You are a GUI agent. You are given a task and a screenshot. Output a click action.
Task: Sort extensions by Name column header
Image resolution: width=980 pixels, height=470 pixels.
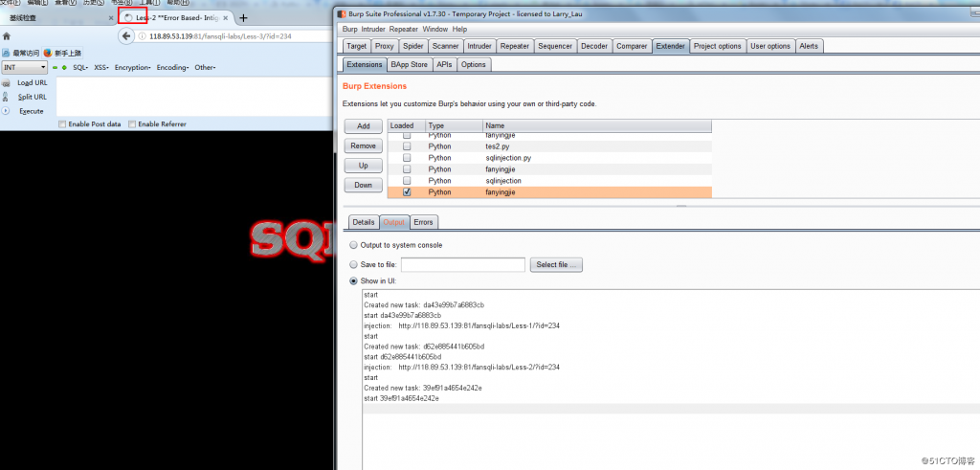597,125
